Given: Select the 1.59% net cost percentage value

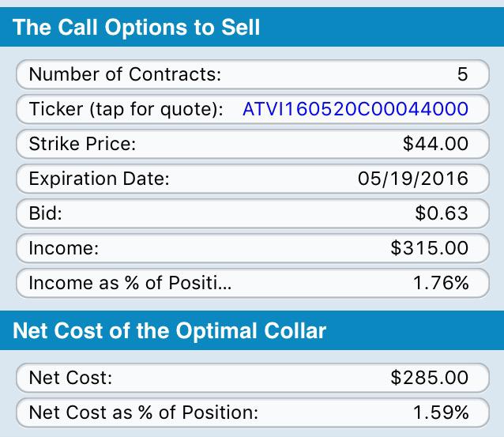Looking at the screenshot, I should [x=441, y=413].
